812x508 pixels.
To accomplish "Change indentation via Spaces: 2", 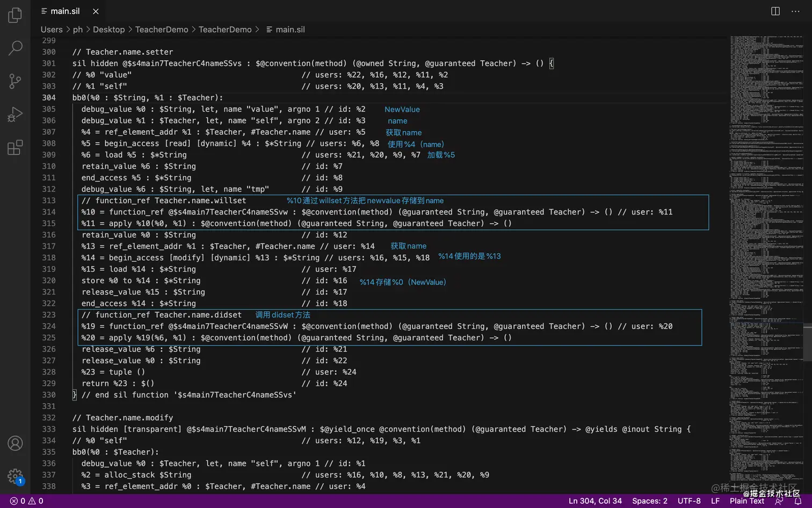I will pyautogui.click(x=649, y=501).
